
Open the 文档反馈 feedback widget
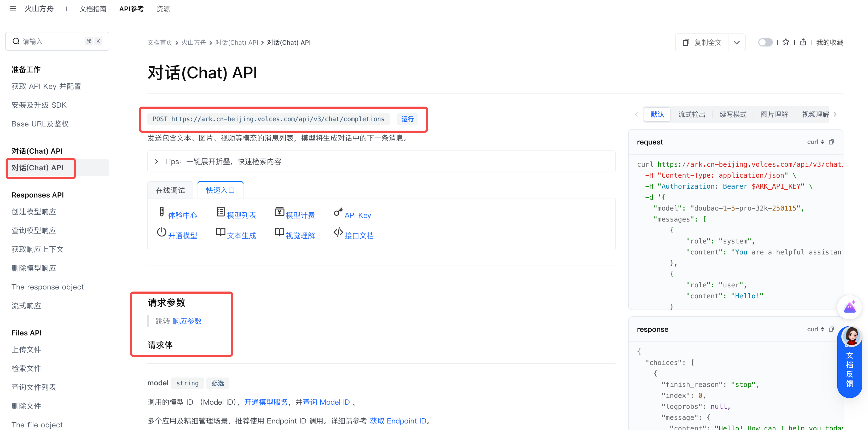(849, 362)
